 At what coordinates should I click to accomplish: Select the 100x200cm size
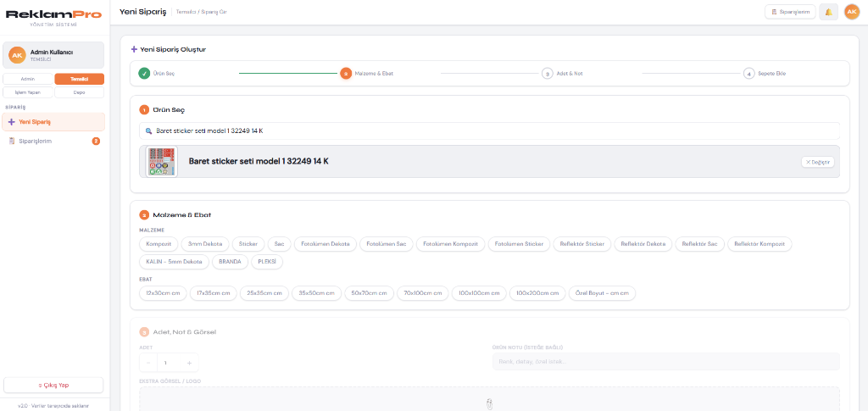tap(537, 293)
